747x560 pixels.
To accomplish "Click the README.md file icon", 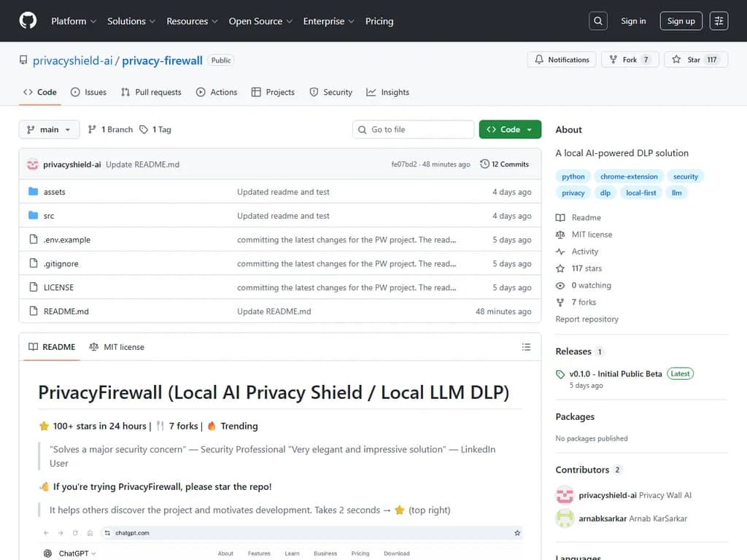I will tap(31, 311).
